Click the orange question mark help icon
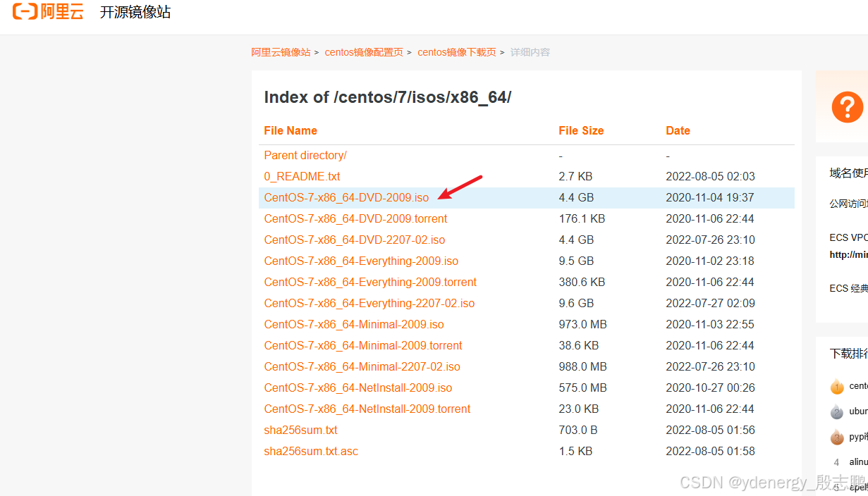This screenshot has height=496, width=868. point(847,107)
